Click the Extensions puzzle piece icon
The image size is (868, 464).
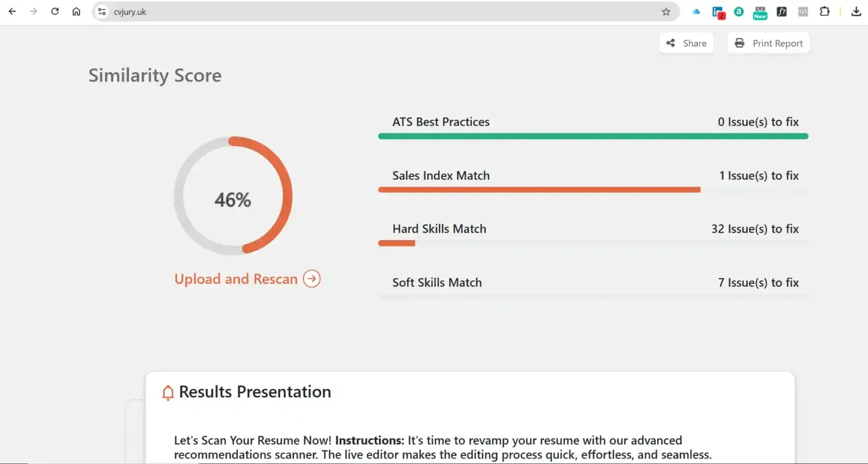pyautogui.click(x=824, y=12)
